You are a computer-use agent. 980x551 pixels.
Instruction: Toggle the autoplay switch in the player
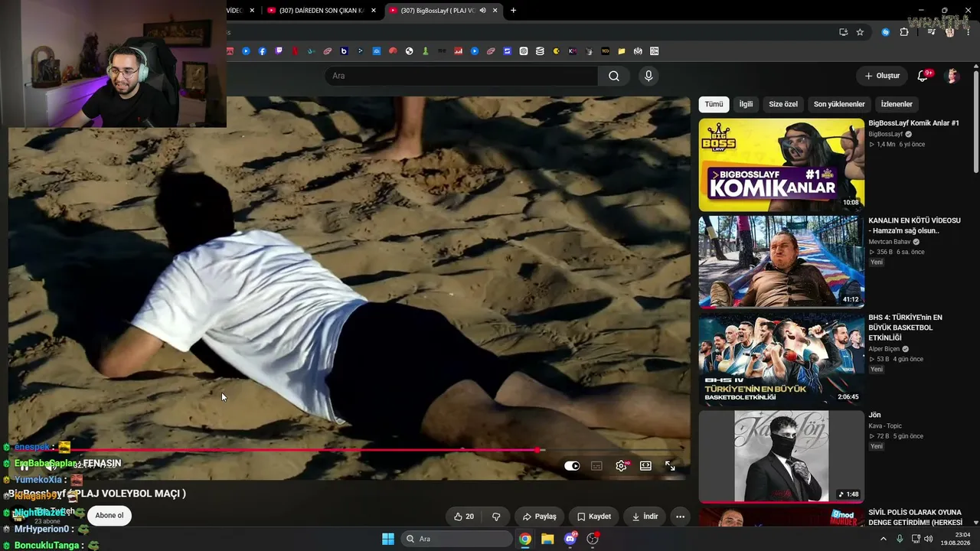point(572,465)
